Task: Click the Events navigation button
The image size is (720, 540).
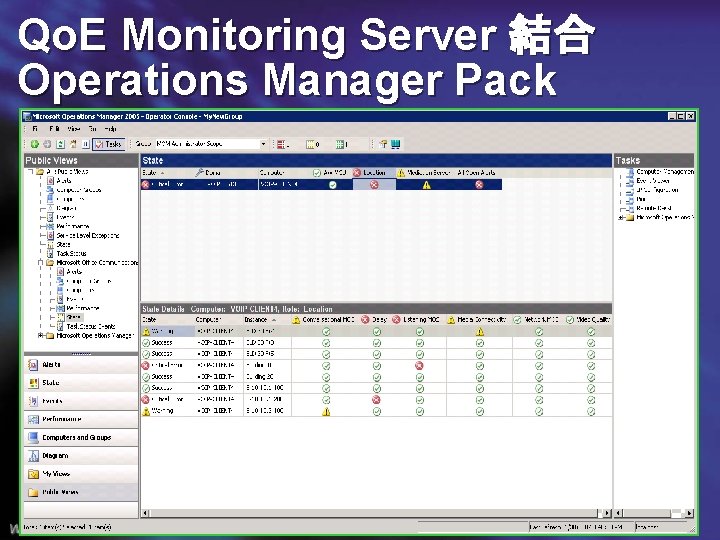Action: (81, 401)
